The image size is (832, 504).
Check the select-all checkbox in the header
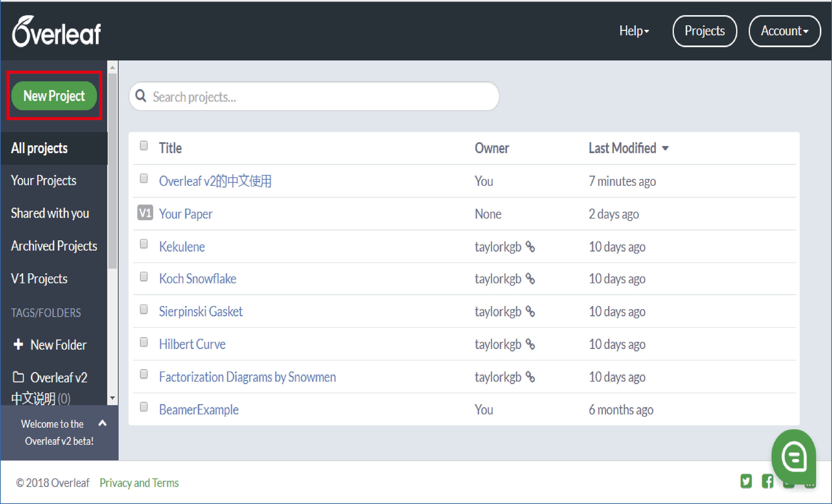click(x=143, y=146)
